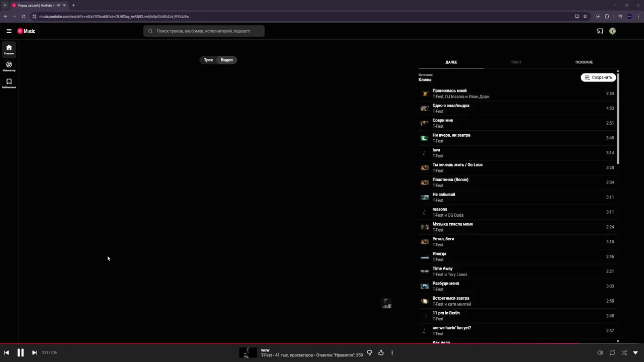Play are we havin' fun yet? track
Screen dimensions: 644x362
[517, 331]
